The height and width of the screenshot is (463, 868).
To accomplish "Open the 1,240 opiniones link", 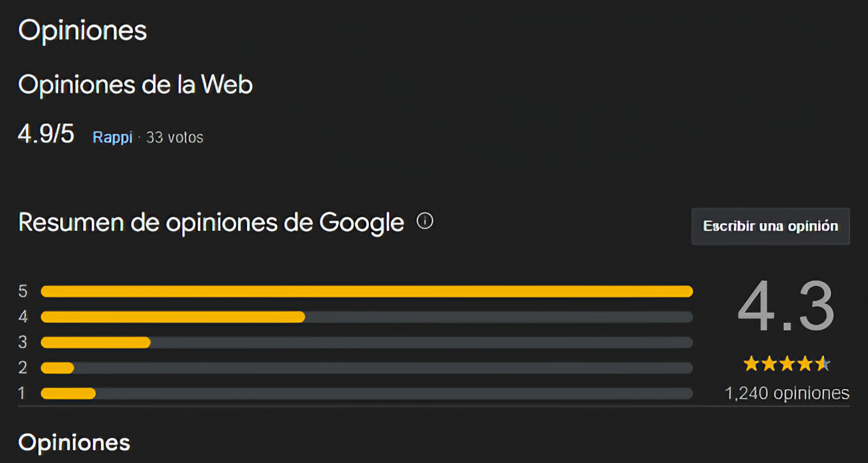I will 786,393.
